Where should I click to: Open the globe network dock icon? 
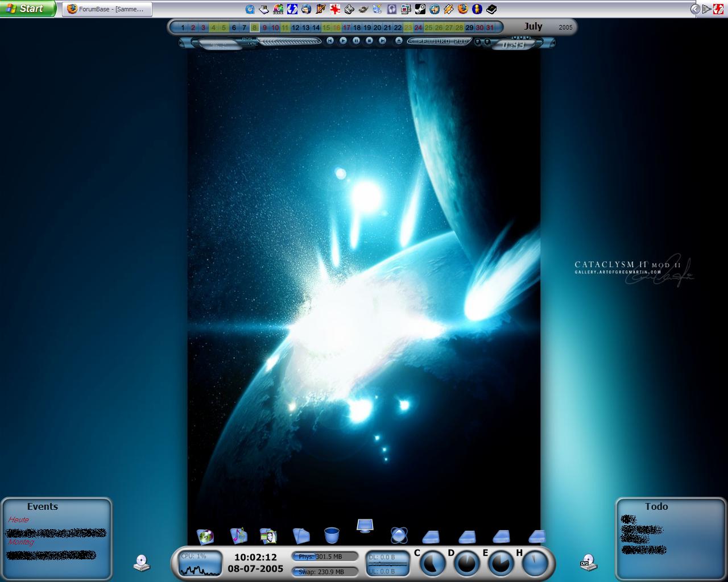(x=399, y=535)
